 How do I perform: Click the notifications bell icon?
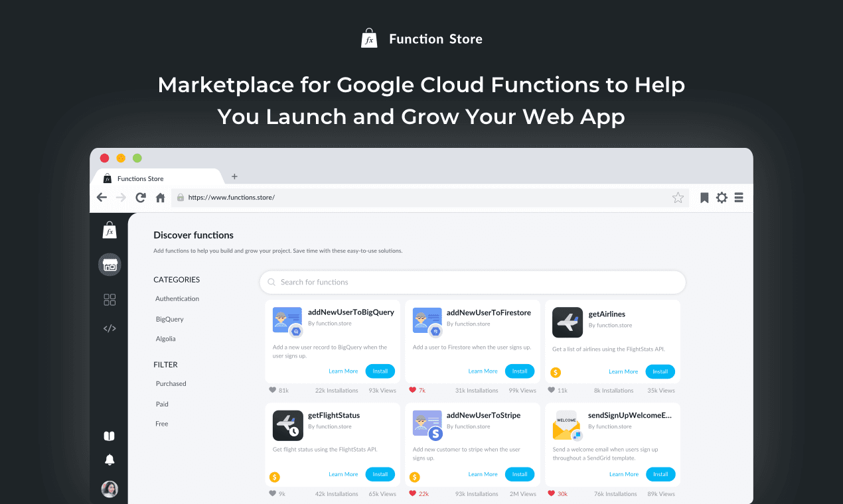coord(110,460)
